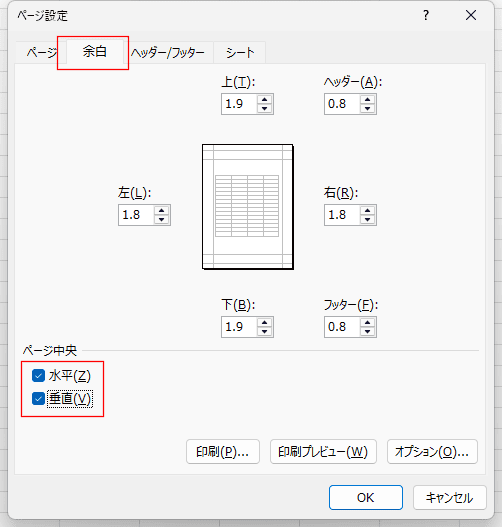Click the オプション(O)... button
Viewport: 502px width, 527px height.
[x=432, y=452]
